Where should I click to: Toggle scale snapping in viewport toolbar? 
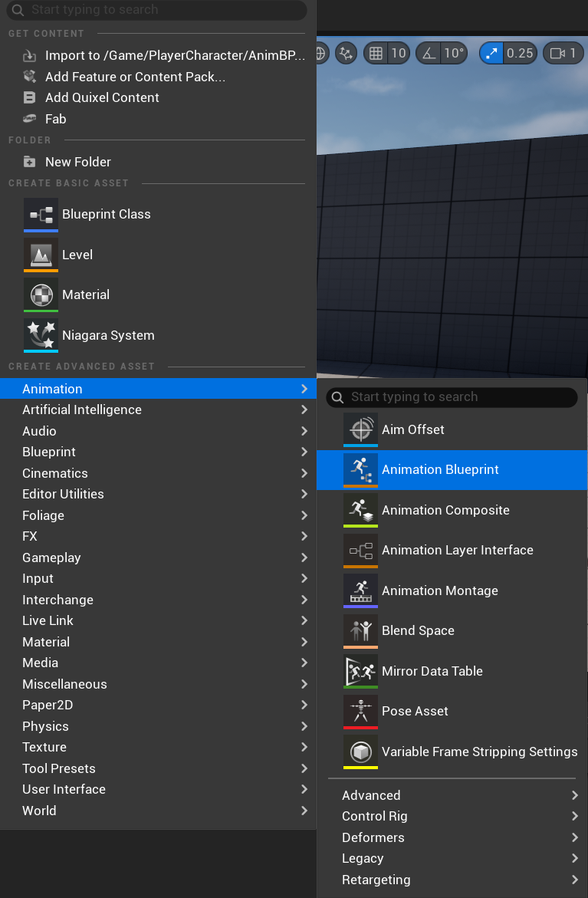pyautogui.click(x=491, y=53)
